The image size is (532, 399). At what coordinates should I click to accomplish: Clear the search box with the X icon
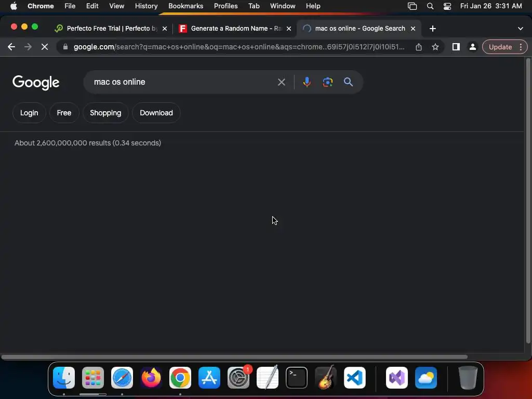[281, 82]
